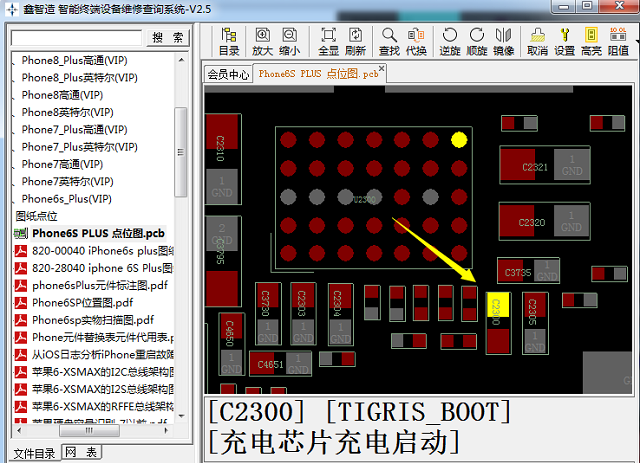The width and height of the screenshot is (640, 463).
Task: Close the Phone6S PLUS 点位图.pcb tab
Action: tap(381, 68)
